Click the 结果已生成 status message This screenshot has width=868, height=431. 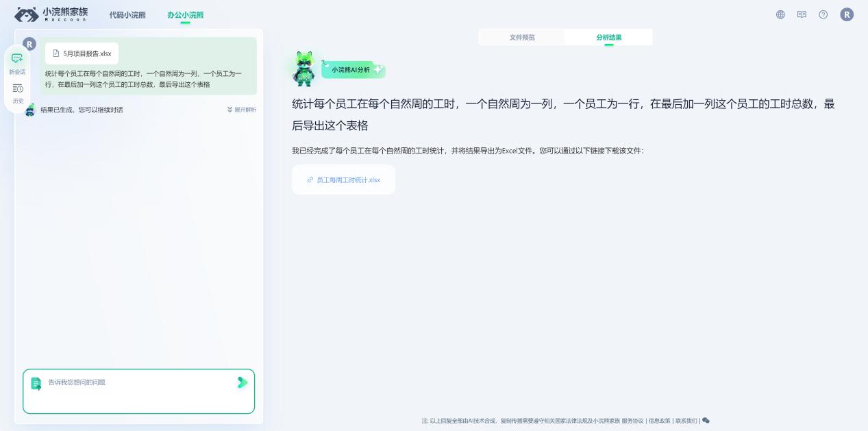tap(82, 110)
